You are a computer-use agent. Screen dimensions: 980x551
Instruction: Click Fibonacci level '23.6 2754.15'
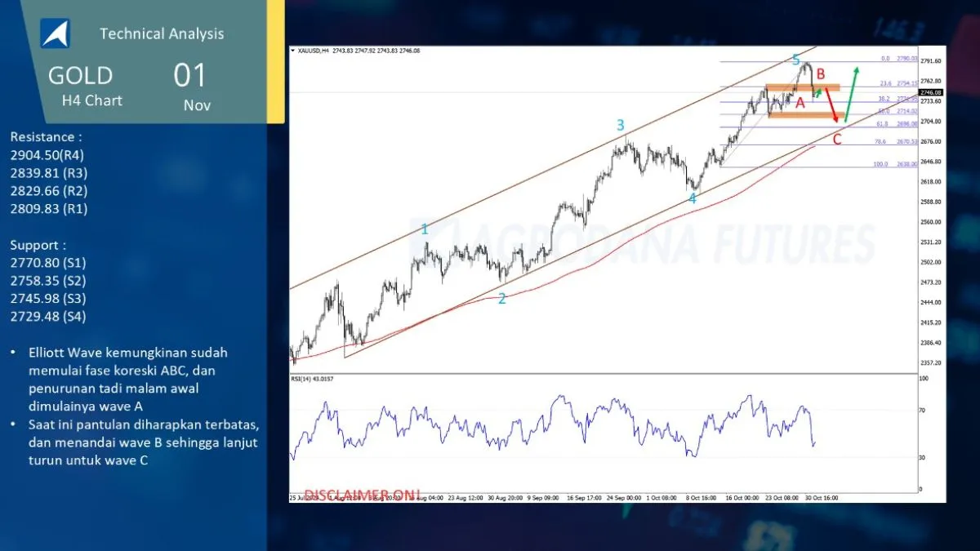898,83
